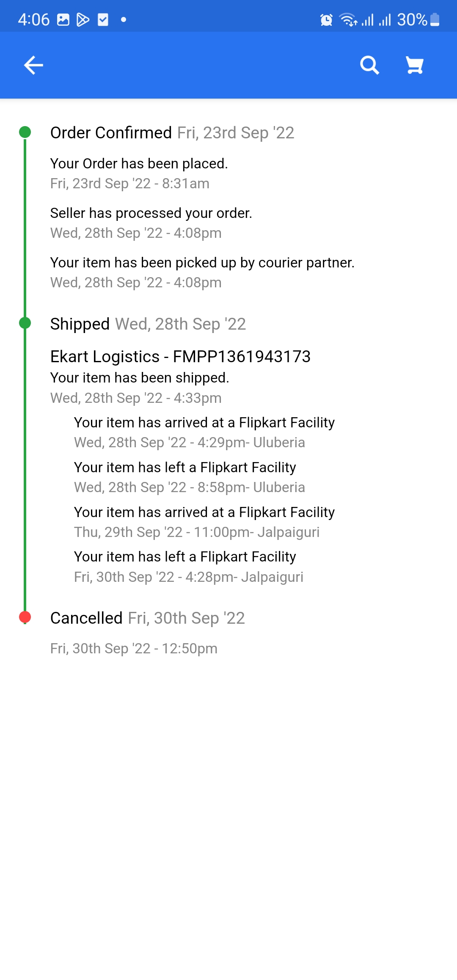Tap the Play Store notification icon

pyautogui.click(x=83, y=20)
